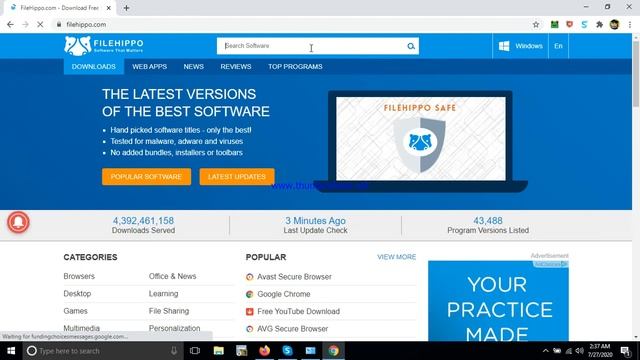Viewport: 640px width, 360px height.
Task: Click the POPULAR SOFTWARE button
Action: coord(147,177)
